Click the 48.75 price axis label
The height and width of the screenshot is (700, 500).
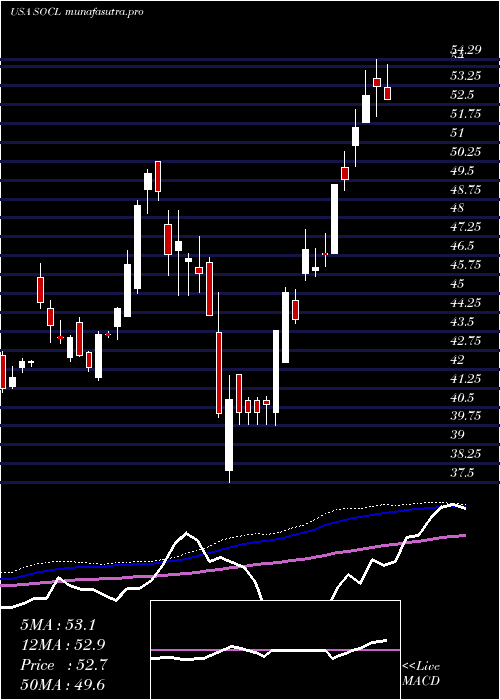[x=466, y=190]
